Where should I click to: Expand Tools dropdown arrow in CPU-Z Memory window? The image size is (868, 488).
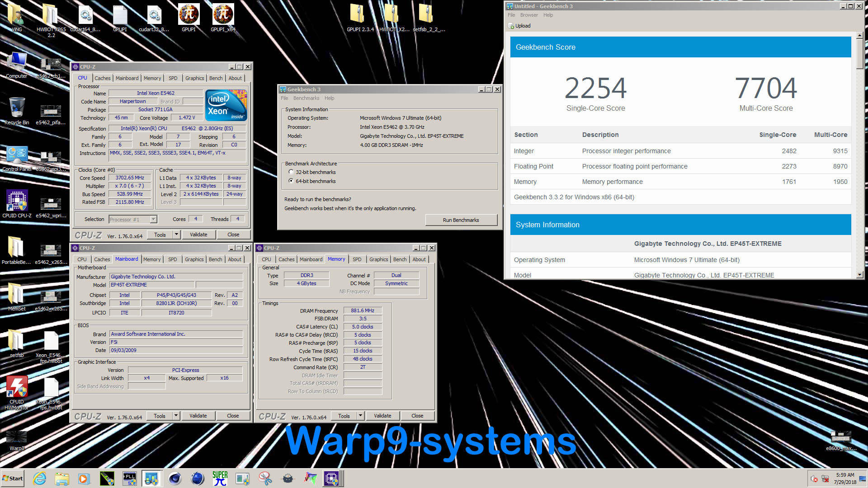[x=361, y=416]
